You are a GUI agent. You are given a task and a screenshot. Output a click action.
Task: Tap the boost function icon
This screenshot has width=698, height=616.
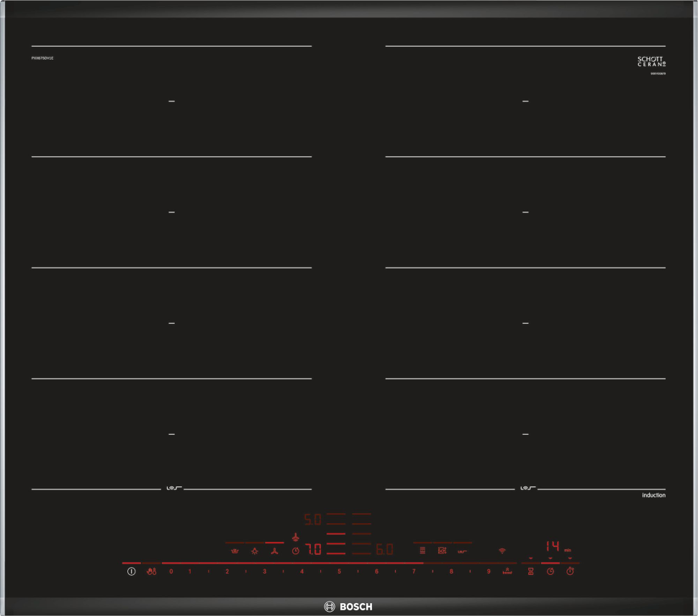(507, 571)
